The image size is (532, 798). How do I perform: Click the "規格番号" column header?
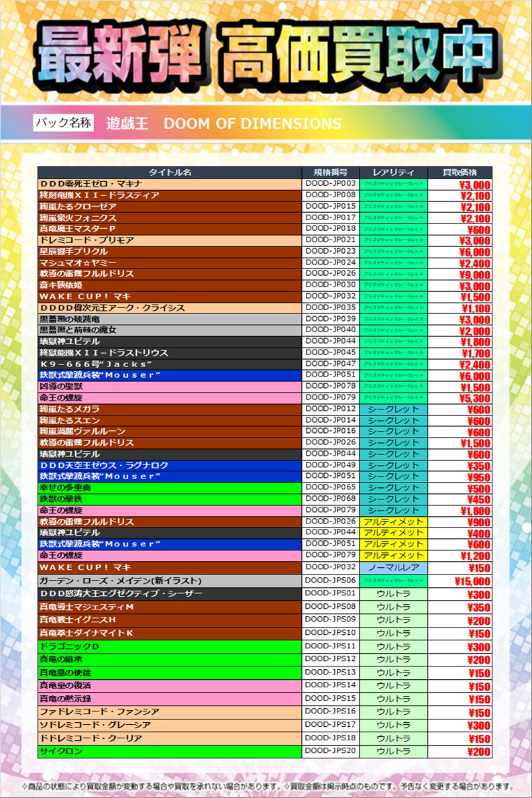point(331,172)
